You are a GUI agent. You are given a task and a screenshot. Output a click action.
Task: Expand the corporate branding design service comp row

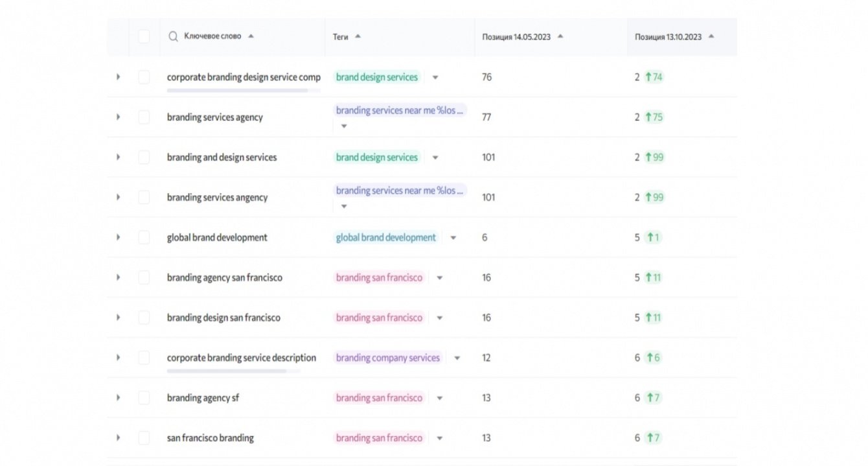(118, 77)
